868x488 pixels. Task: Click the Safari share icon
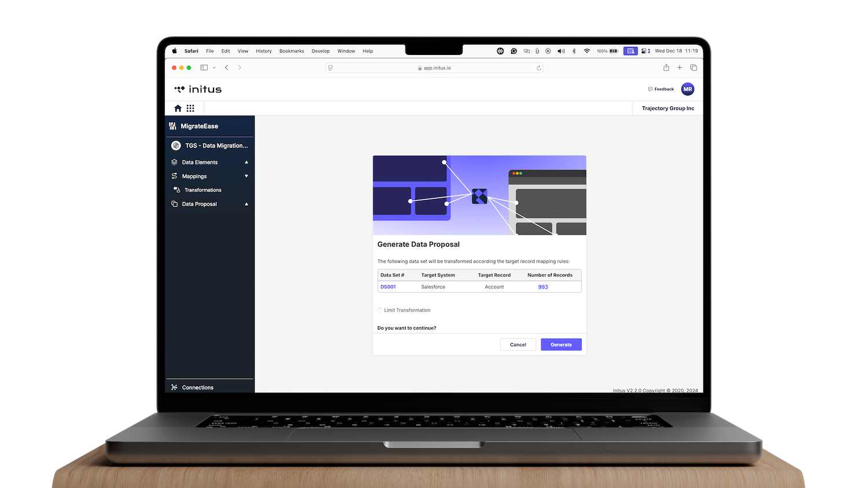pyautogui.click(x=666, y=68)
